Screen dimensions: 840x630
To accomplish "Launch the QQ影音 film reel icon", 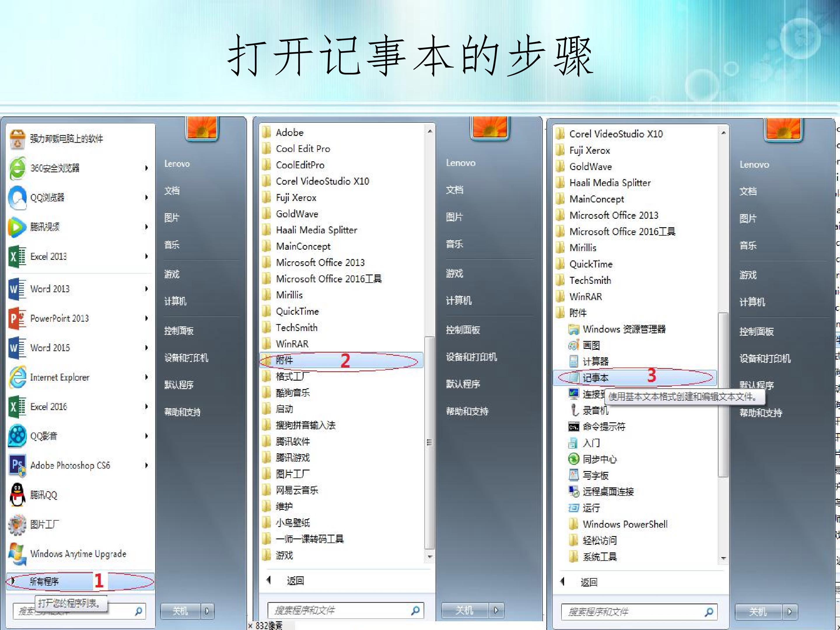I will 17,436.
